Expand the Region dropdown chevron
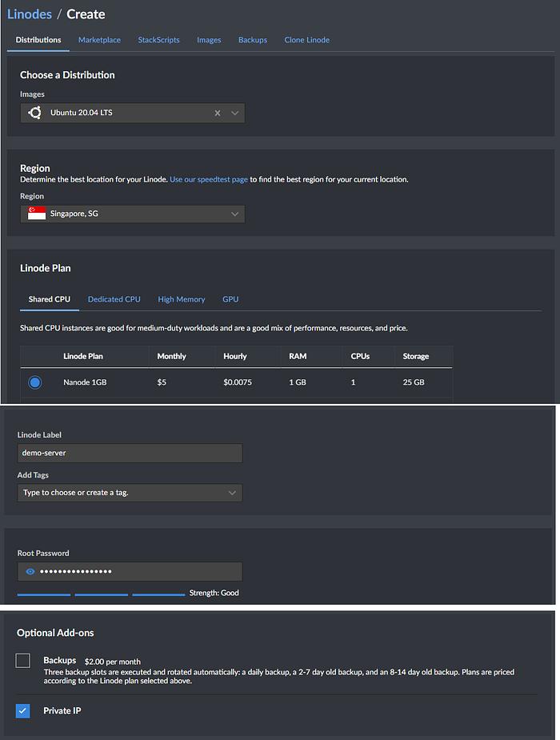Screen dimensions: 560x740 pos(234,214)
